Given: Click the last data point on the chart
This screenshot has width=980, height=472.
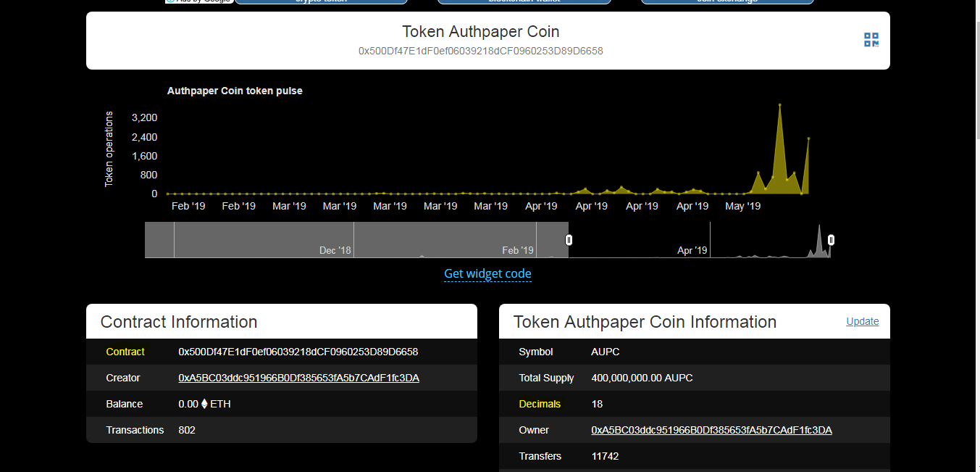Looking at the screenshot, I should (x=808, y=138).
